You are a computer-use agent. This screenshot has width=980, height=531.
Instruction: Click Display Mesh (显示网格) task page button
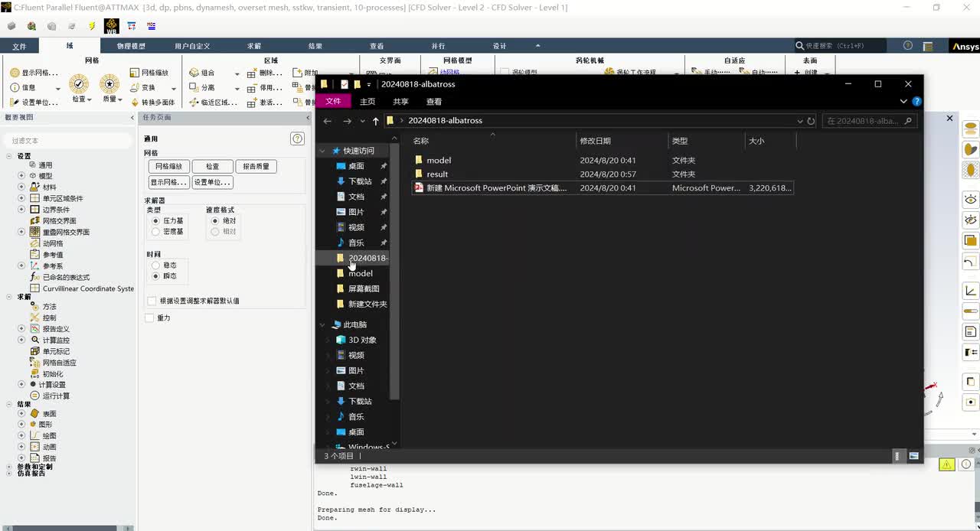(168, 182)
